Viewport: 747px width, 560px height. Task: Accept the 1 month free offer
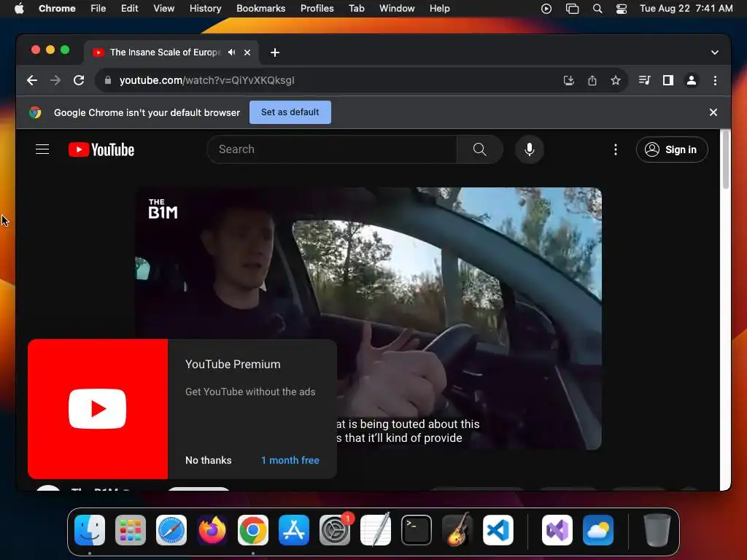(x=290, y=461)
